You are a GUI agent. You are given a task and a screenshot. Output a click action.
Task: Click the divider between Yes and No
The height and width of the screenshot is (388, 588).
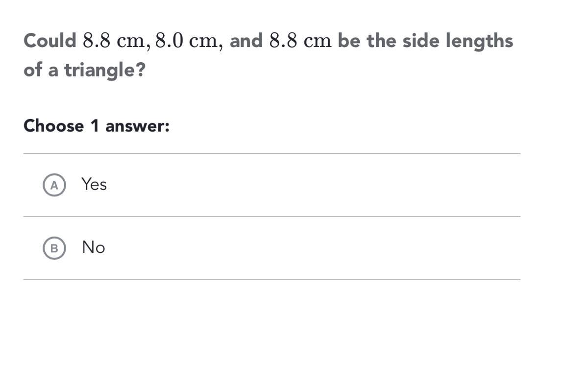point(272,217)
